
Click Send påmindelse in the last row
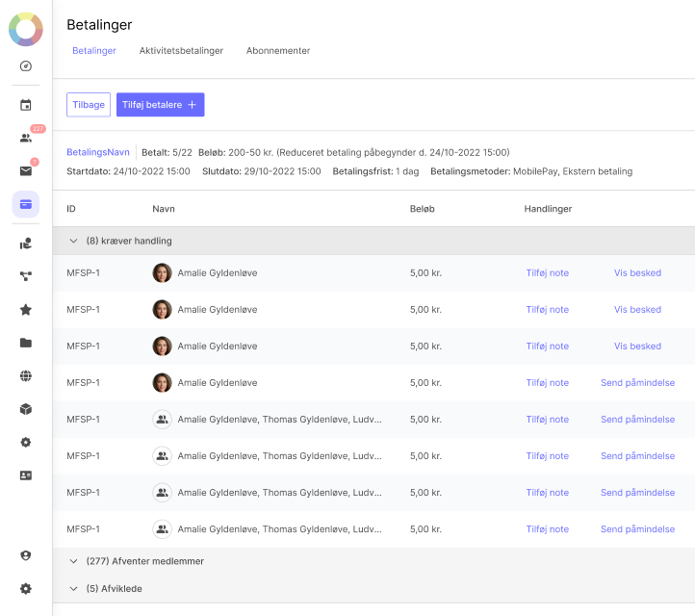[637, 529]
